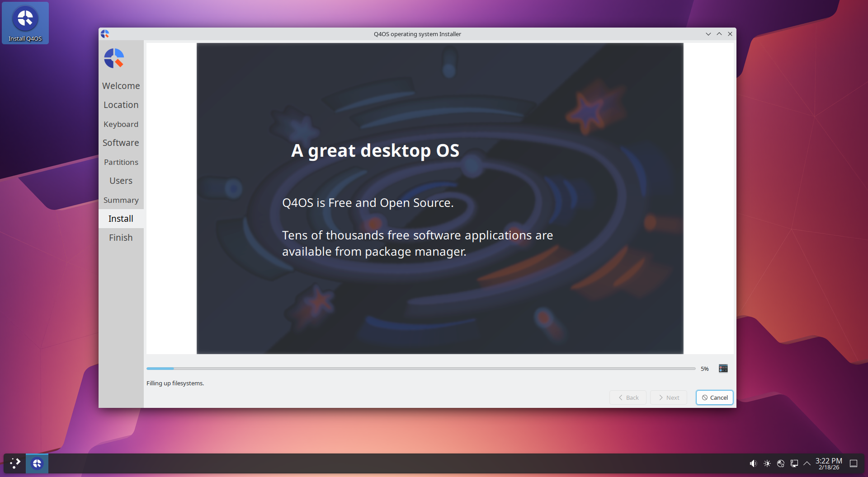868x477 pixels.
Task: Toggle the installation log view icon
Action: tap(723, 369)
